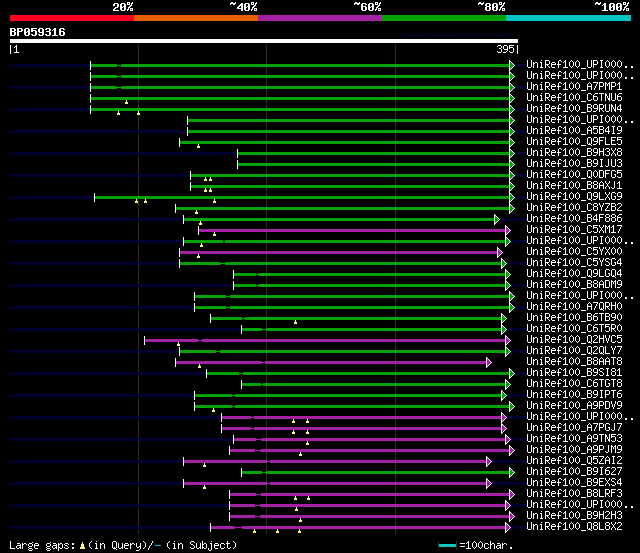
Task: Open the UniRef100_B9H3X8 hit label
Action: (574, 153)
